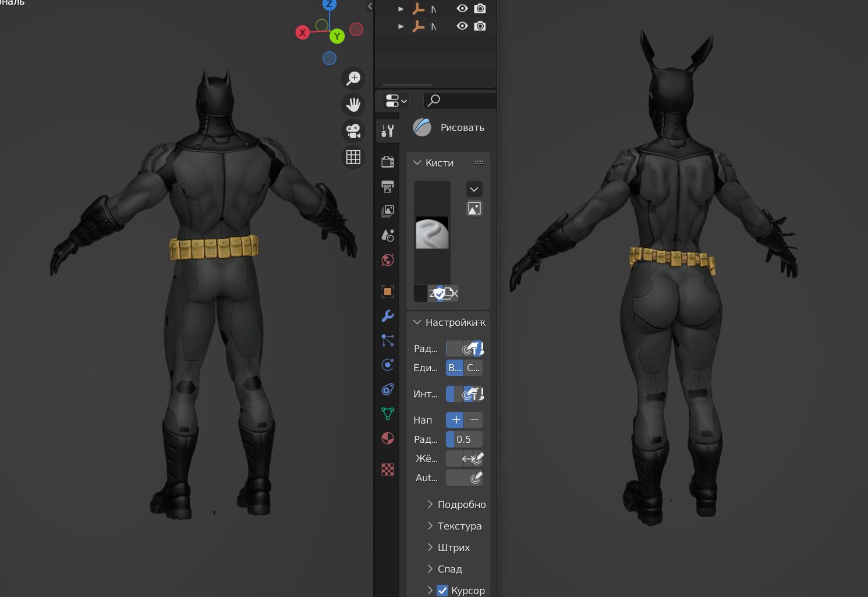
Task: Toggle pressure icon in the Жё... row
Action: [x=477, y=459]
